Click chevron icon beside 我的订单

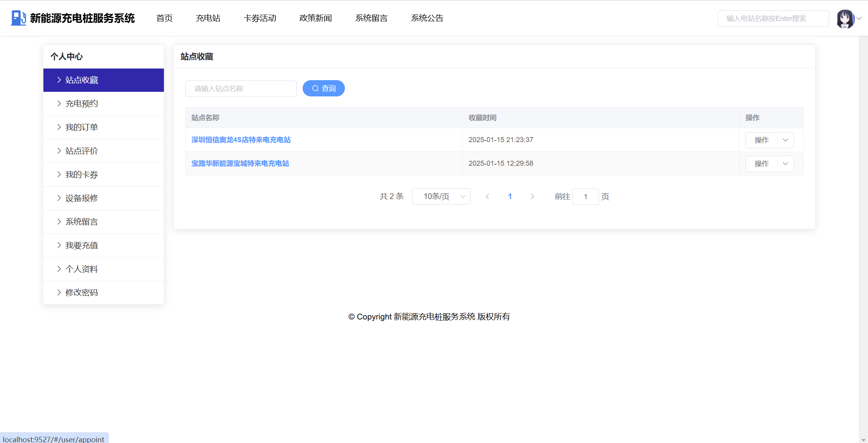point(59,127)
